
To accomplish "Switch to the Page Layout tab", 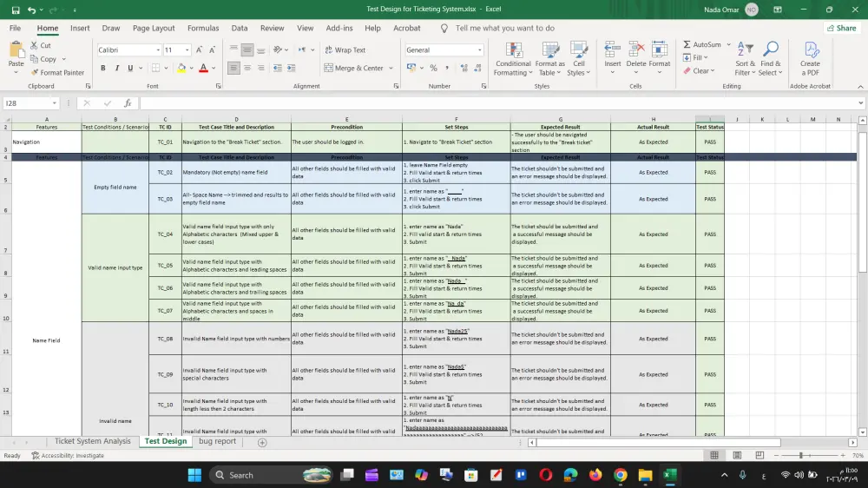I will (154, 29).
